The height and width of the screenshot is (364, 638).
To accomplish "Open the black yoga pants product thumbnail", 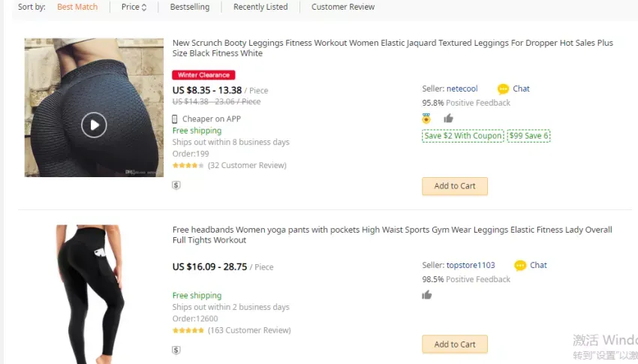I will [90, 294].
